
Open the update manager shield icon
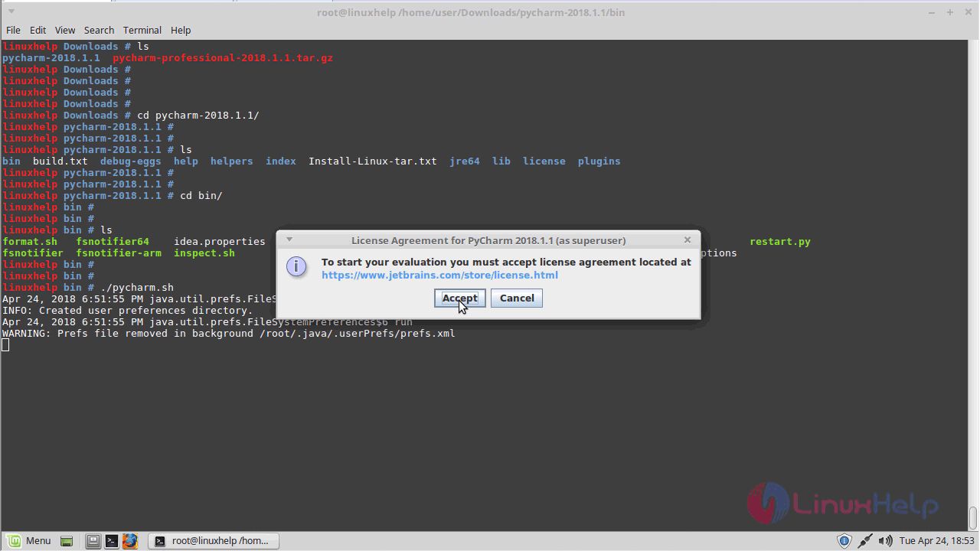point(844,541)
